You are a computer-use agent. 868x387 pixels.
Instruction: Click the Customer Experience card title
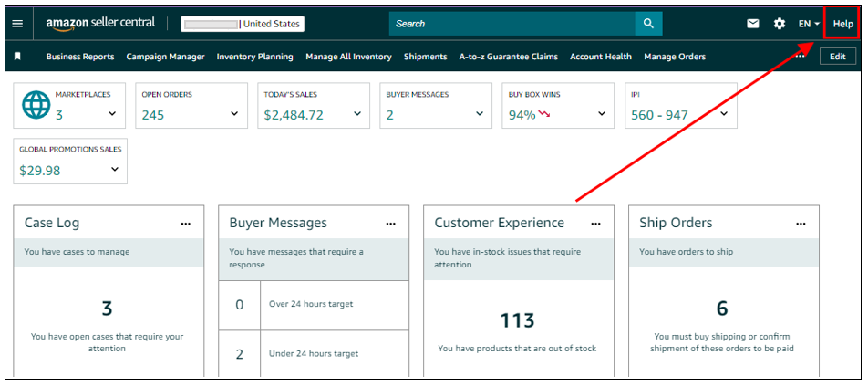coord(500,224)
